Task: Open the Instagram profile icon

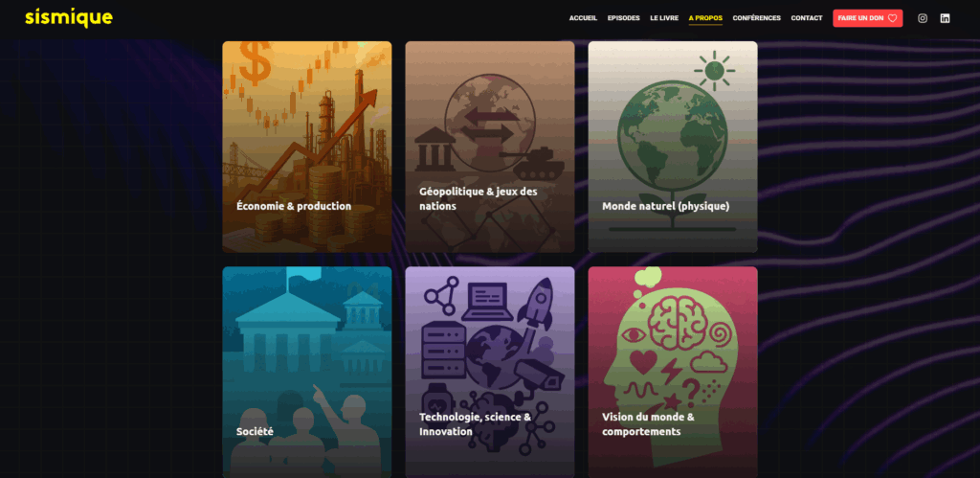Action: pyautogui.click(x=923, y=18)
